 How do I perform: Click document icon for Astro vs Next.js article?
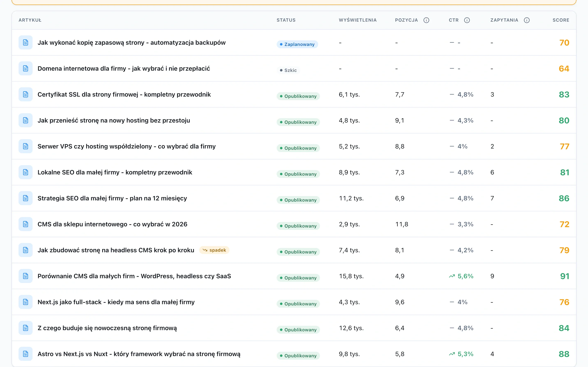[x=26, y=354]
